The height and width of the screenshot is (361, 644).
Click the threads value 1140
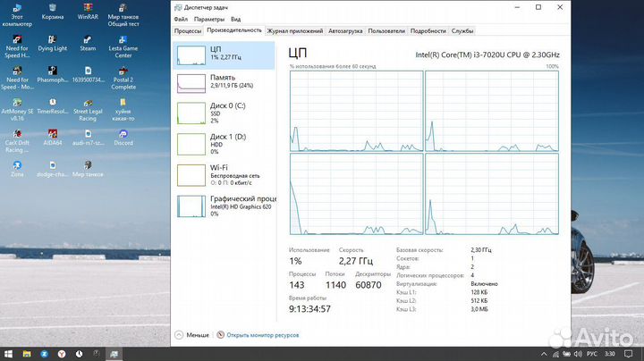point(335,285)
